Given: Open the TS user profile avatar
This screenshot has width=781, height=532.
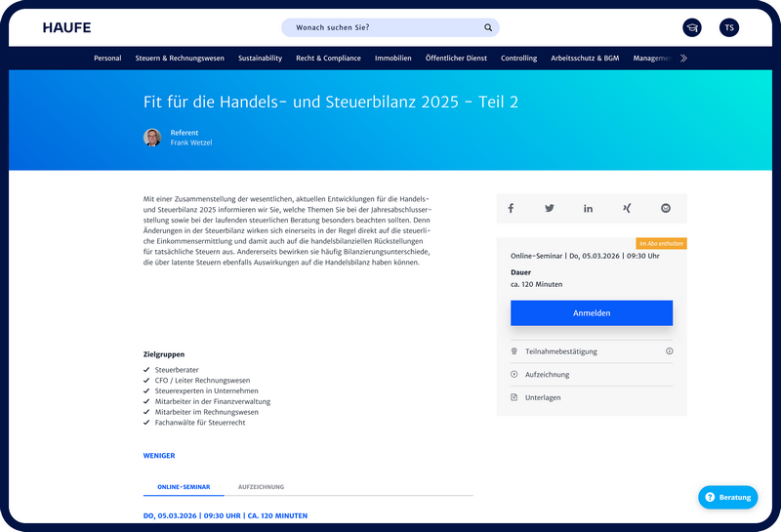Looking at the screenshot, I should [x=729, y=27].
